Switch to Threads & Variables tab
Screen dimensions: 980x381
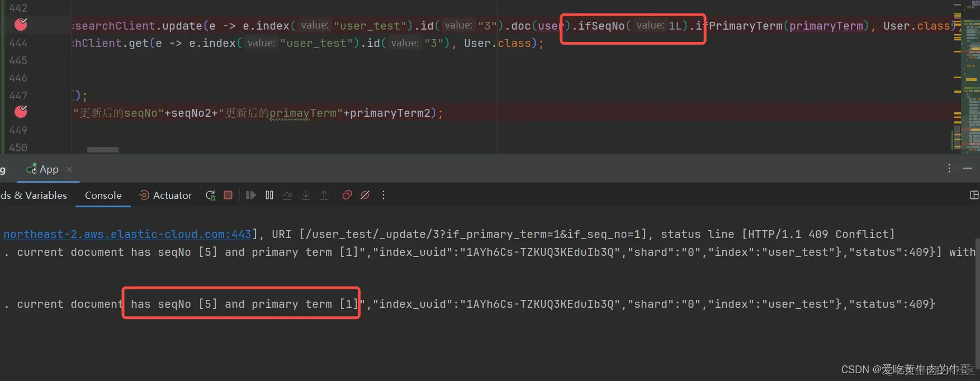(34, 195)
